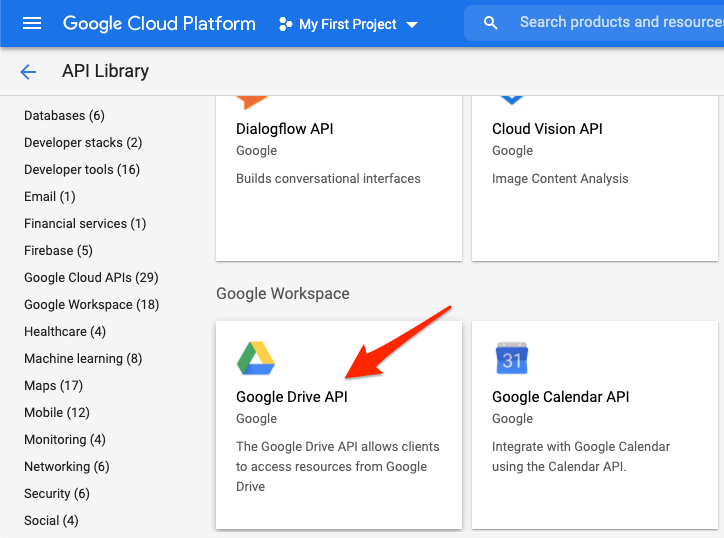
Task: Select Financial services (1) category
Action: [x=85, y=224]
